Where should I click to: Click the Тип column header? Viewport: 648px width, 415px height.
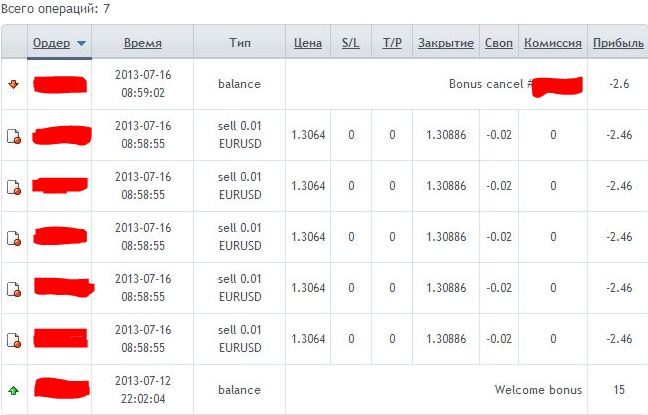tap(240, 43)
